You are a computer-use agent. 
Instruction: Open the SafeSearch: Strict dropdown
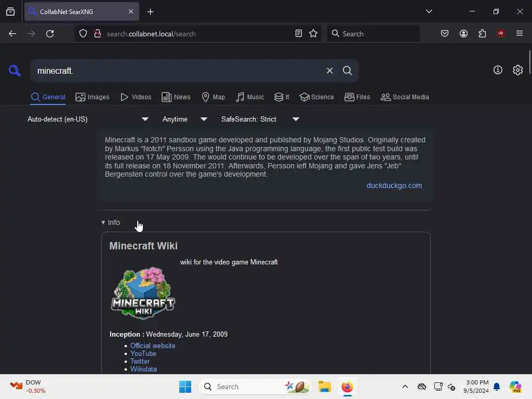click(260, 119)
